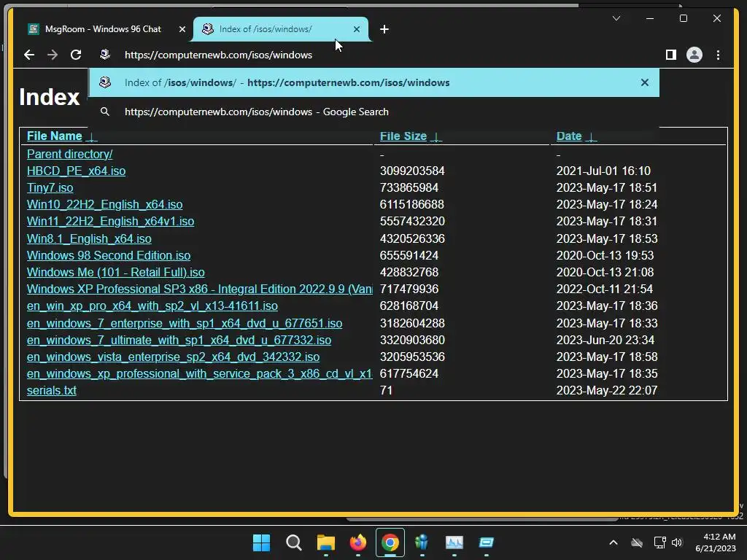Expand the tab search chevron

click(x=616, y=18)
